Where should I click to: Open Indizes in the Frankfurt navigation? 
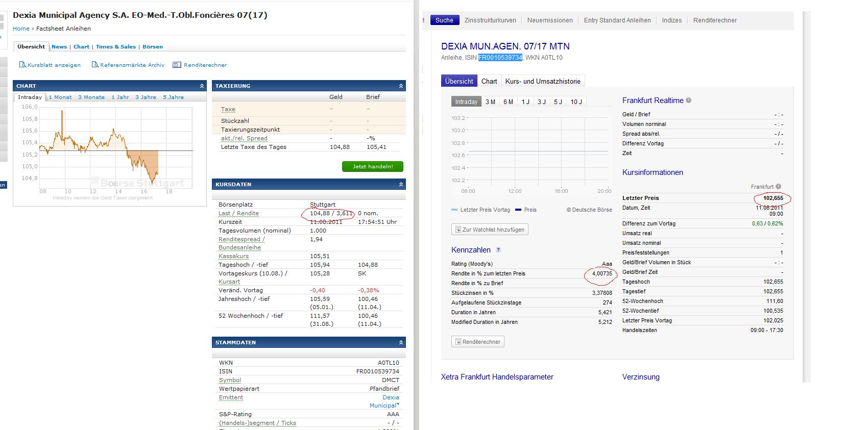pyautogui.click(x=672, y=20)
